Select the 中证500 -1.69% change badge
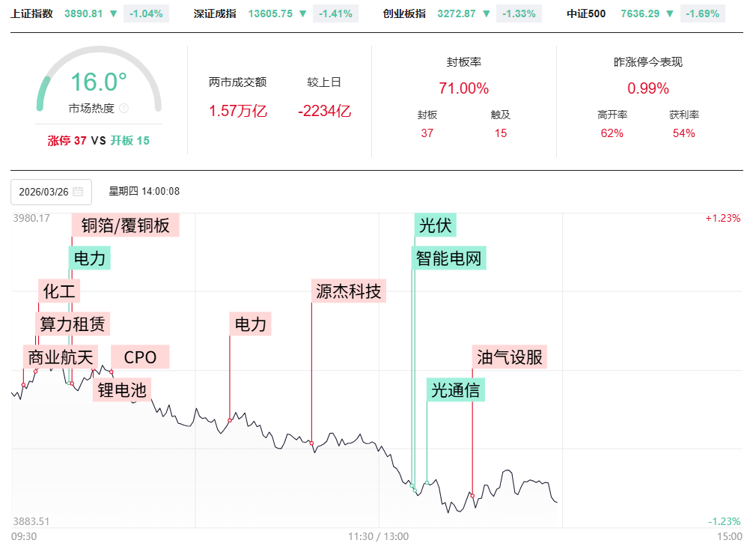Image resolution: width=756 pixels, height=549 pixels. [x=703, y=13]
